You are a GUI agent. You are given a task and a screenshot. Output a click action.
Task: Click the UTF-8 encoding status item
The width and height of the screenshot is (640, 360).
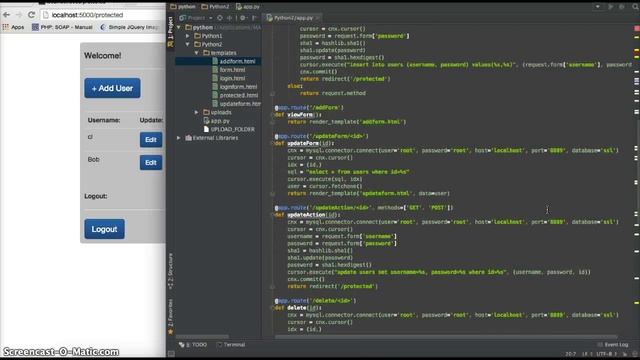pos(606,354)
